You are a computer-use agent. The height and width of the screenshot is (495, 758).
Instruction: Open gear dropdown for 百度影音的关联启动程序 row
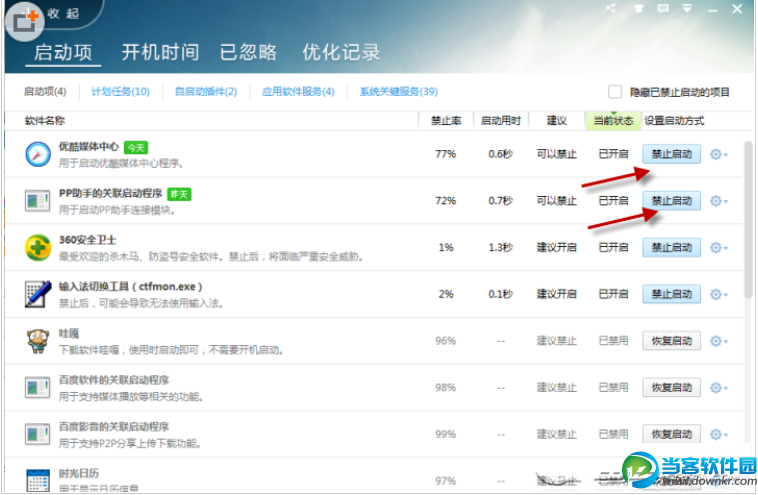pos(719,434)
